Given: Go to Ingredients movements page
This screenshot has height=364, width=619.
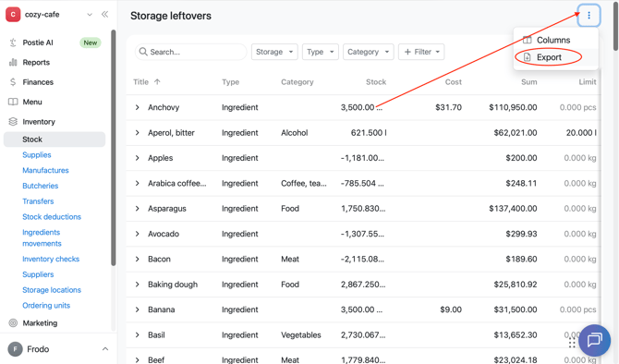Looking at the screenshot, I should point(42,237).
